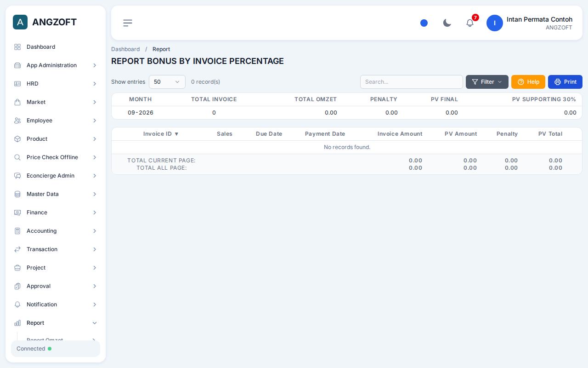The width and height of the screenshot is (588, 368).
Task: Expand the Finance menu chevron
Action: tap(95, 213)
